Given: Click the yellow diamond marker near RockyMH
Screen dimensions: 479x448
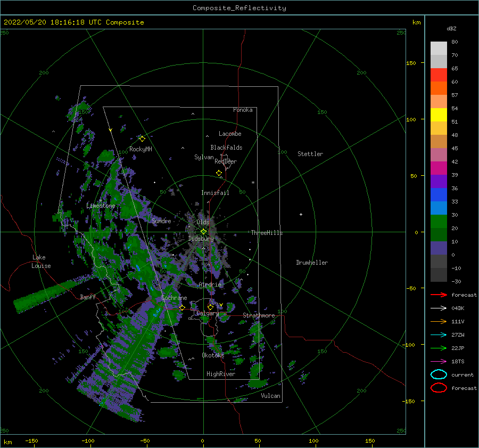Looking at the screenshot, I should tap(142, 139).
